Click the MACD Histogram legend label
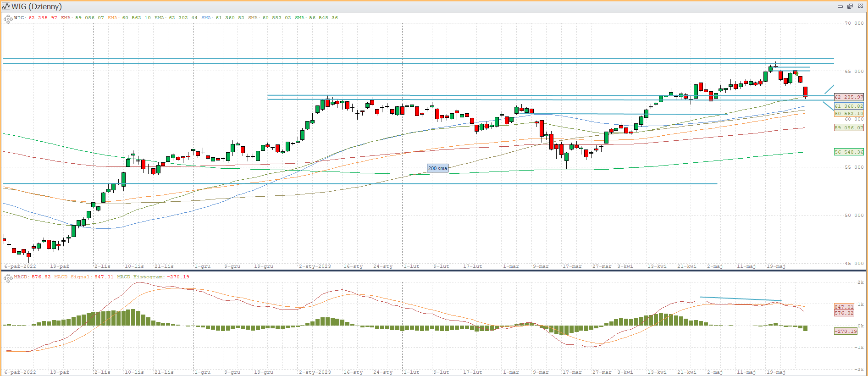868x376 pixels. point(153,277)
